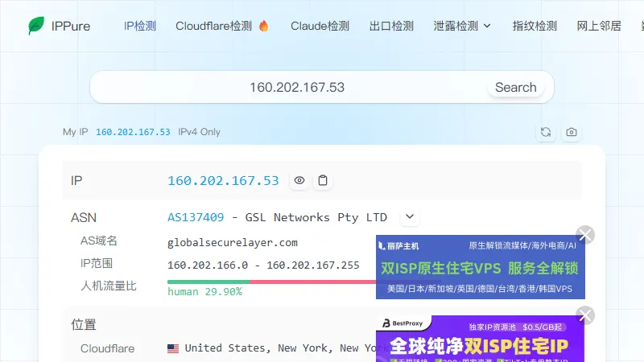Image resolution: width=644 pixels, height=362 pixels.
Task: Close the 丽萨主机 VPS advertisement
Action: [x=585, y=235]
